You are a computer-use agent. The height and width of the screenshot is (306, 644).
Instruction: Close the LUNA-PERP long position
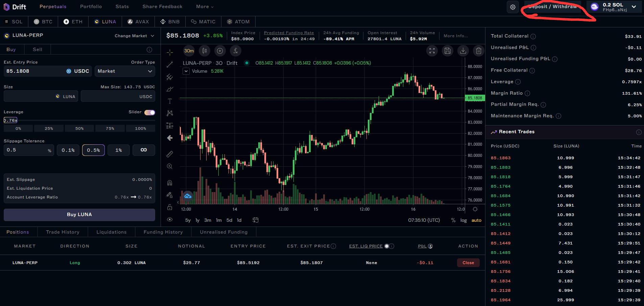click(x=468, y=263)
